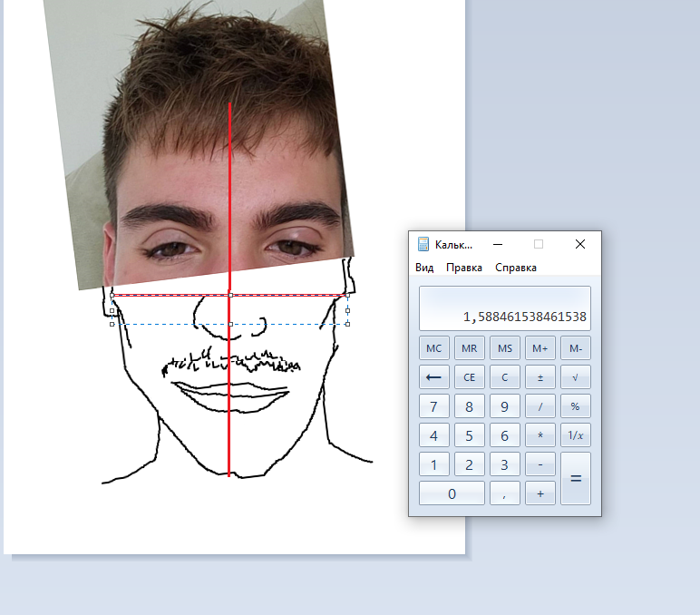Click the left-middle selection handle
The width and height of the screenshot is (700, 615).
112,310
